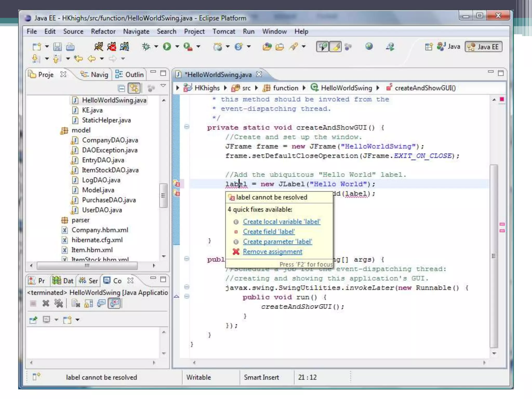Click the Debug bug icon
The height and width of the screenshot is (399, 532).
click(x=146, y=47)
